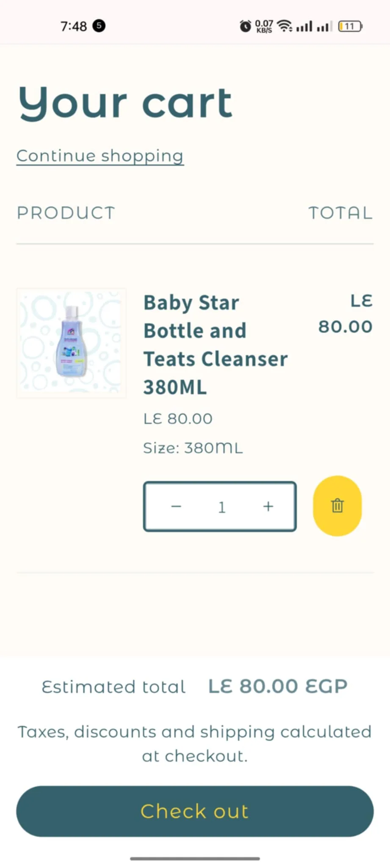This screenshot has height=868, width=390.
Task: Tap the alarm clock status icon
Action: (245, 26)
